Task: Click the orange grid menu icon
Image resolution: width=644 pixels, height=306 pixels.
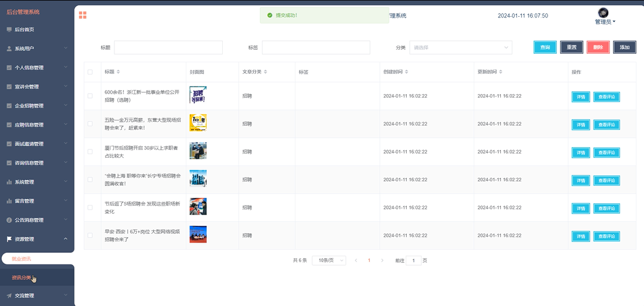Action: pyautogui.click(x=83, y=15)
